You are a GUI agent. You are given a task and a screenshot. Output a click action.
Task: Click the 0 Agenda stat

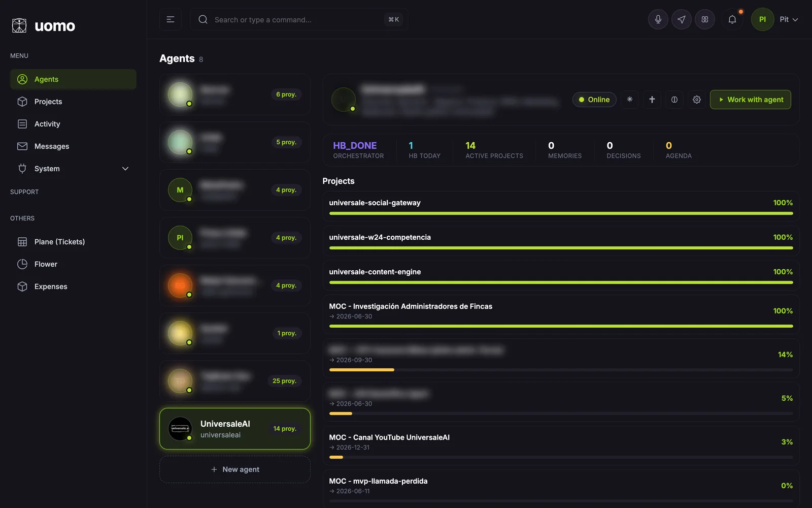(679, 150)
